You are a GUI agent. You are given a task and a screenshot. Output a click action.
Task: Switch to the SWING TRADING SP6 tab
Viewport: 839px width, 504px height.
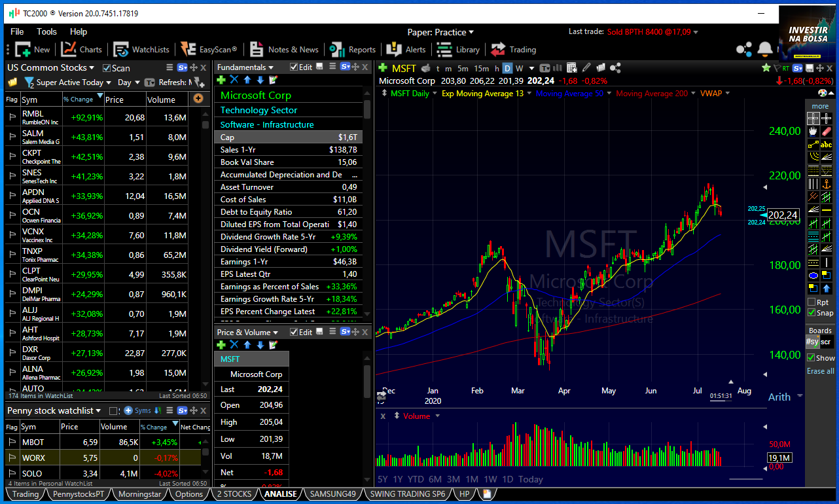(407, 494)
